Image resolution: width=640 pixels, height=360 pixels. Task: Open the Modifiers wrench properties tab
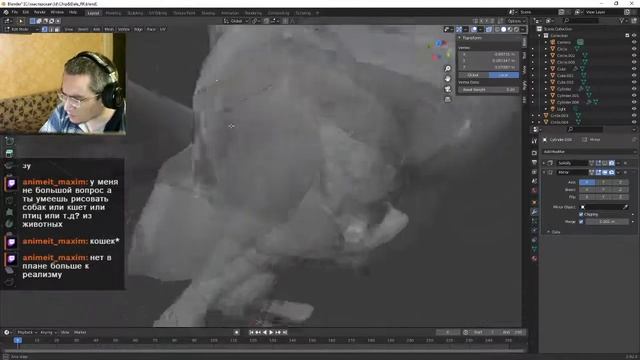534,212
